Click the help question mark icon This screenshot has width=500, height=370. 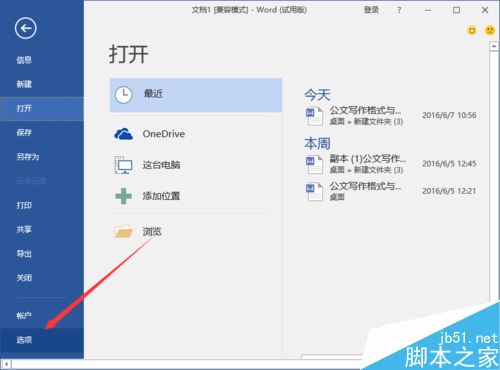pos(399,10)
